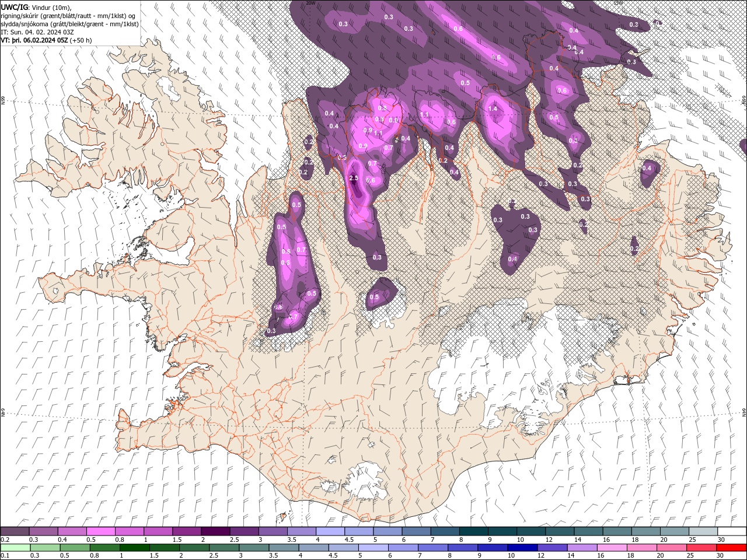Pick the snow legend swatch starting at 0.2
Screen dimensions: 747x560
click(x=15, y=531)
